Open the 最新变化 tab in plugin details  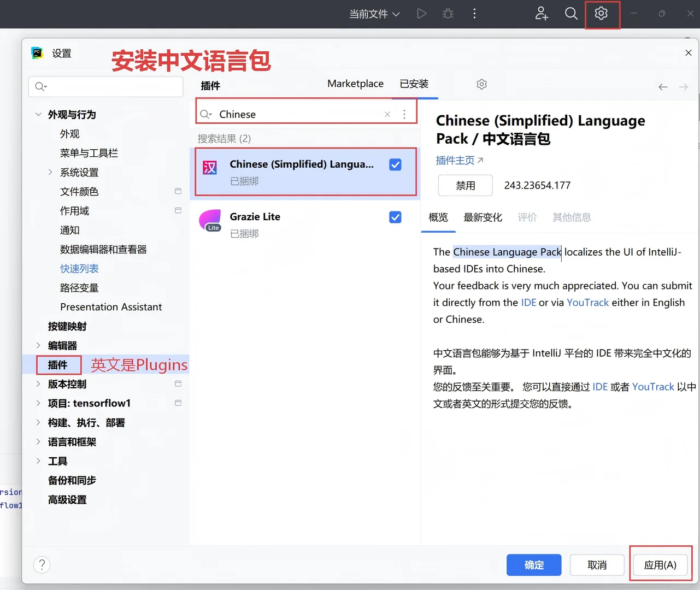click(483, 217)
